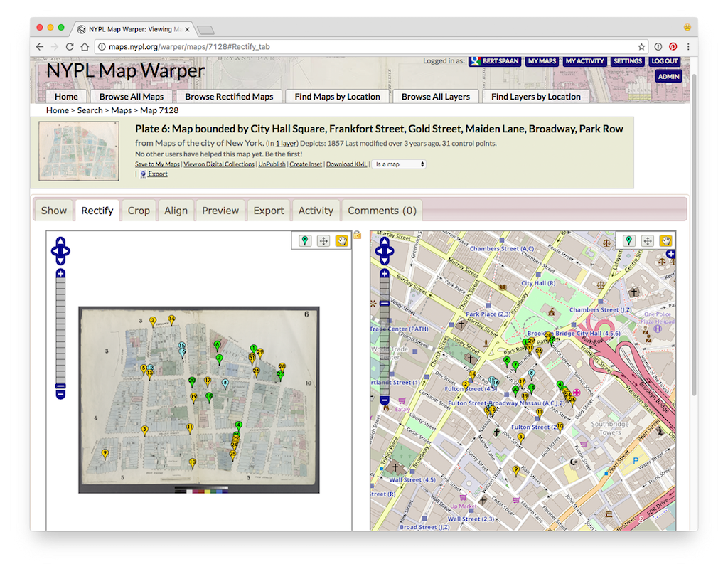Bookmark page with star icon
The image size is (728, 574).
[x=641, y=46]
